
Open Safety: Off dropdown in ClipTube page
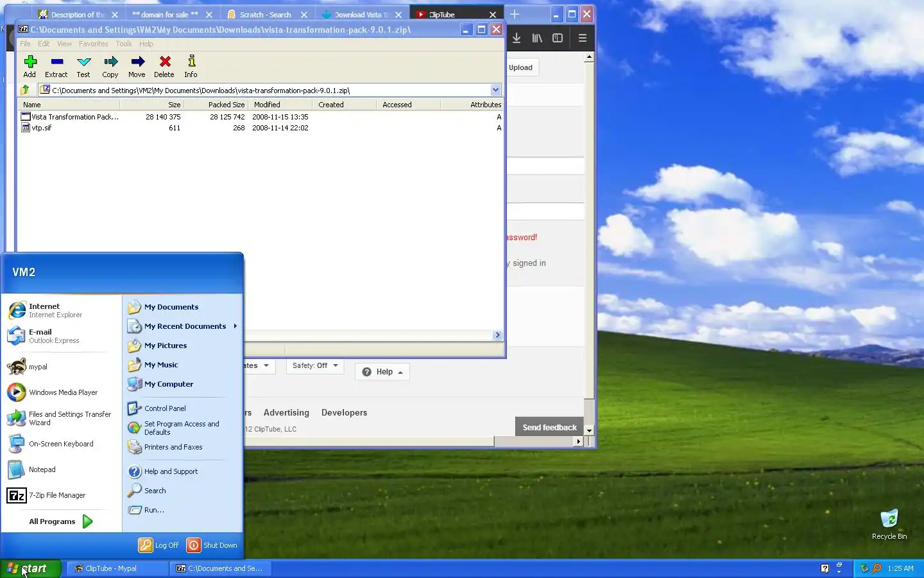coord(315,365)
